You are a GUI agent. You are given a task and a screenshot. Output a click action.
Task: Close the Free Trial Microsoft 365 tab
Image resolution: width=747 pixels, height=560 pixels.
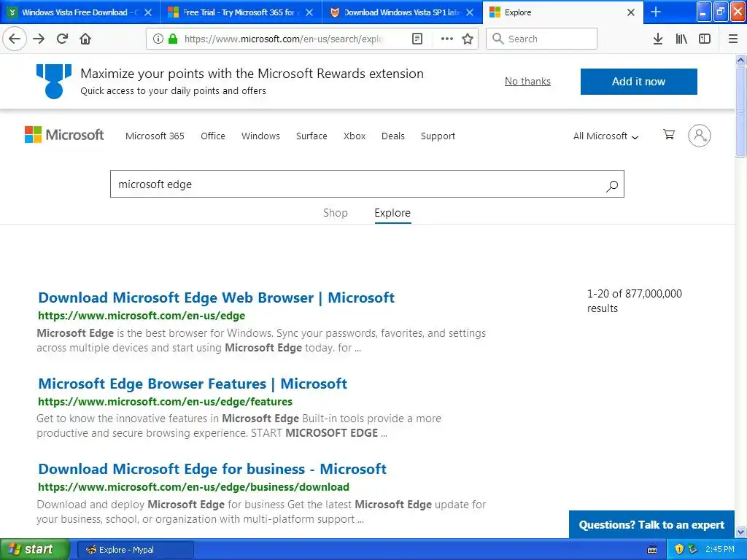pyautogui.click(x=309, y=12)
